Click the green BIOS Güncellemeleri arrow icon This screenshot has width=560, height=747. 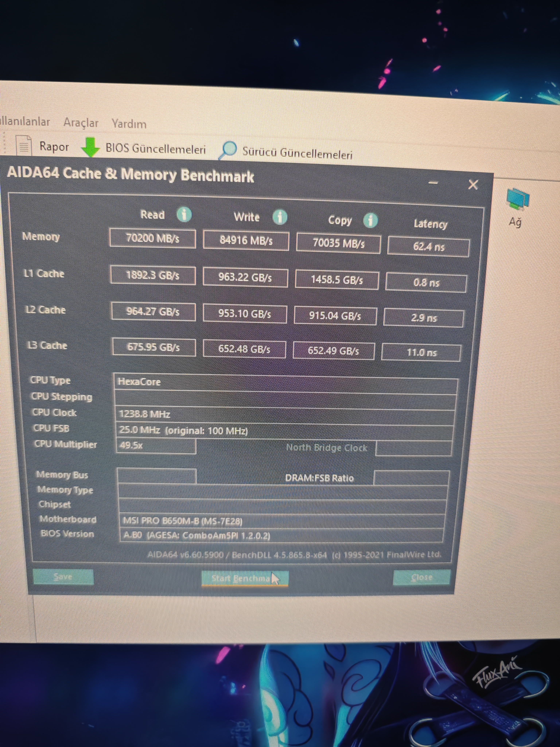[x=90, y=147]
